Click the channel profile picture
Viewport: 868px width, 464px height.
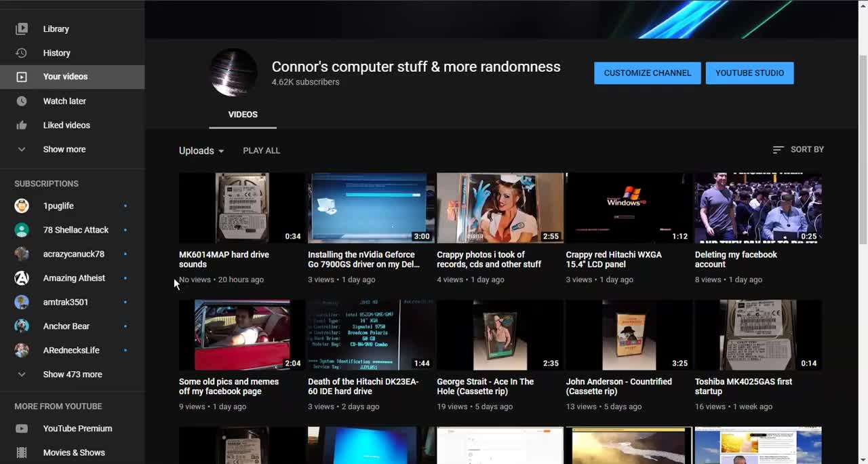[234, 73]
